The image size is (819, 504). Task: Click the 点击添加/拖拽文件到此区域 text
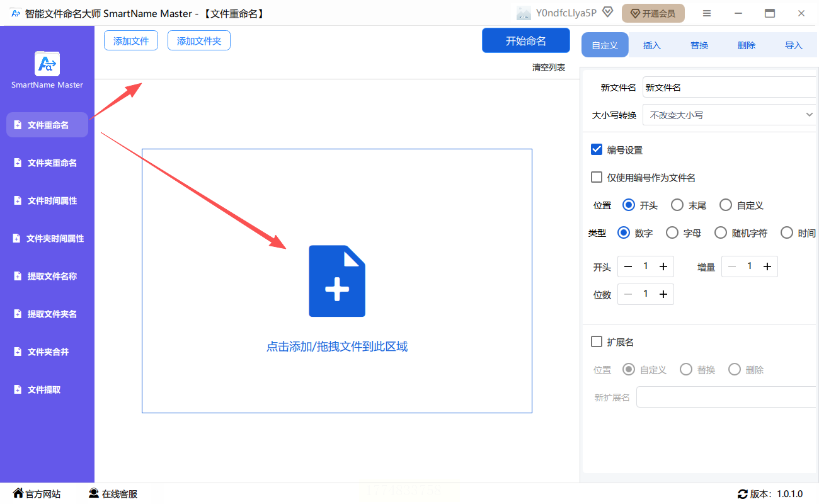(x=337, y=346)
